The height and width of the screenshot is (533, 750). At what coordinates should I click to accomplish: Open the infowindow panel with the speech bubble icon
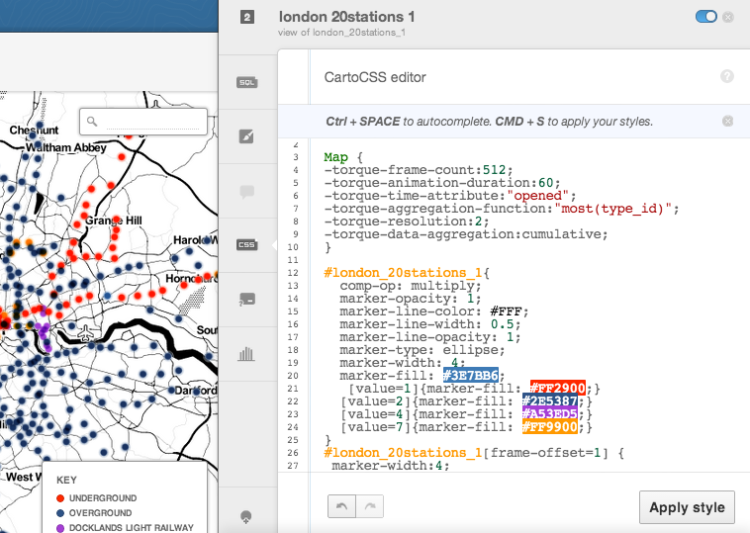pos(247,190)
